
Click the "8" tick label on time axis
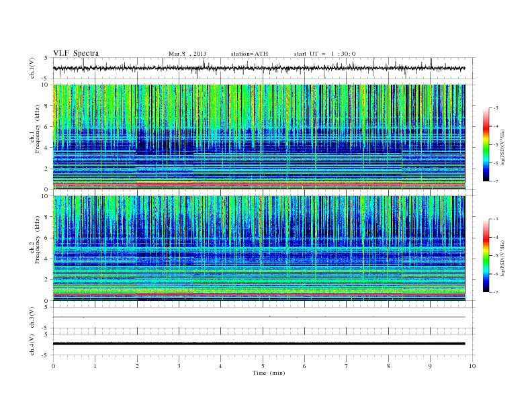point(388,366)
